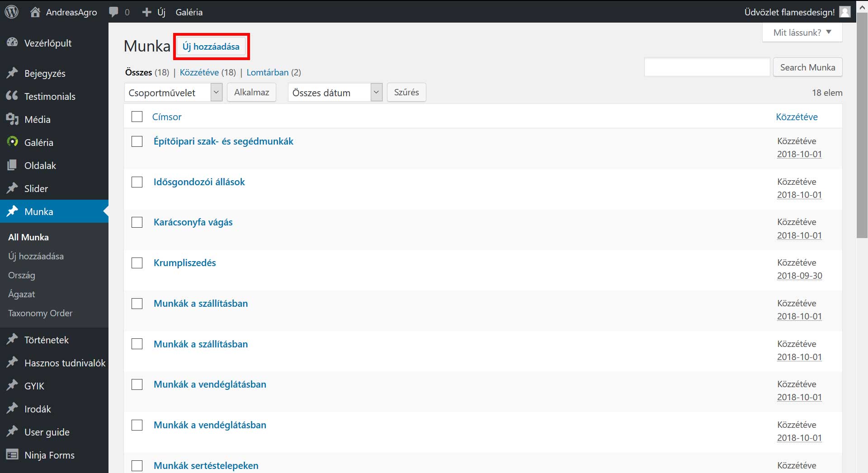Click the Slider pin icon
Screen dimensions: 868x473
(12, 188)
